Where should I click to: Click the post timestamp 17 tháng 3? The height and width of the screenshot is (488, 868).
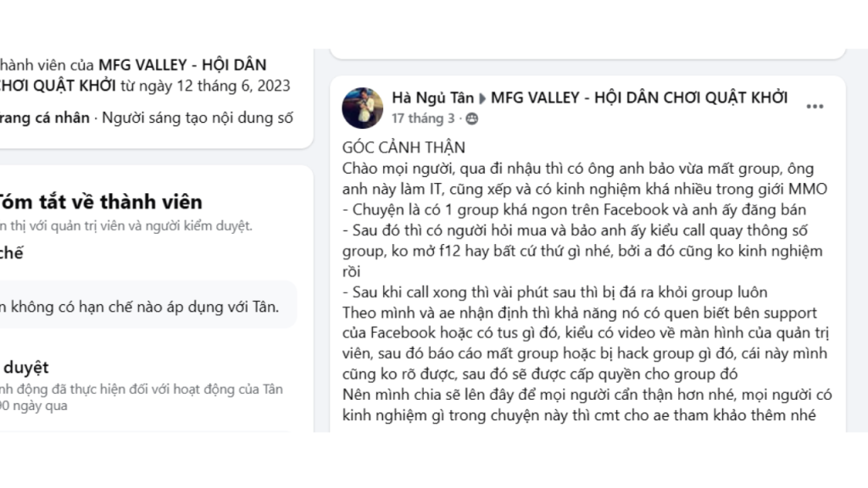point(423,119)
